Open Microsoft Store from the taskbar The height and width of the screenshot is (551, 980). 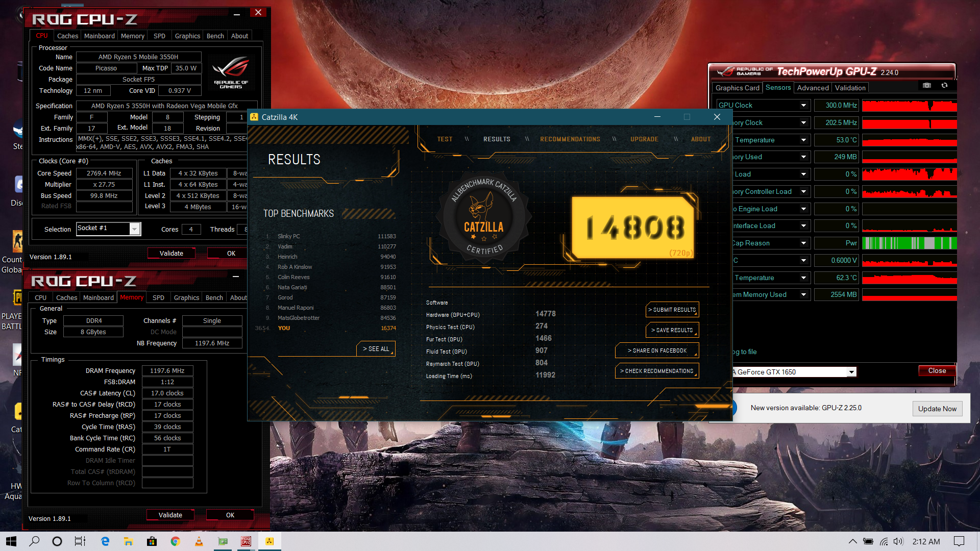(152, 541)
